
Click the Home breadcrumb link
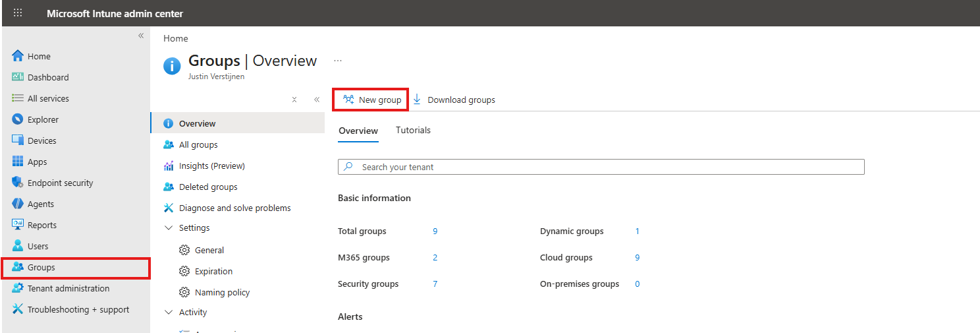pyautogui.click(x=176, y=38)
